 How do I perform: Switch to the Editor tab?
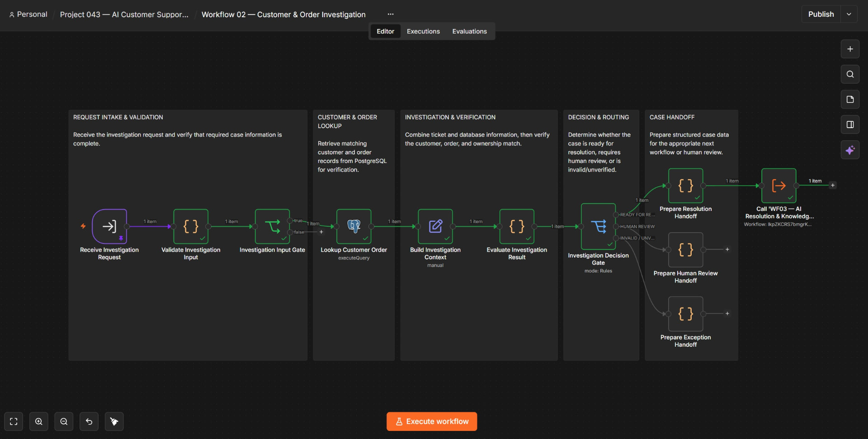click(385, 31)
